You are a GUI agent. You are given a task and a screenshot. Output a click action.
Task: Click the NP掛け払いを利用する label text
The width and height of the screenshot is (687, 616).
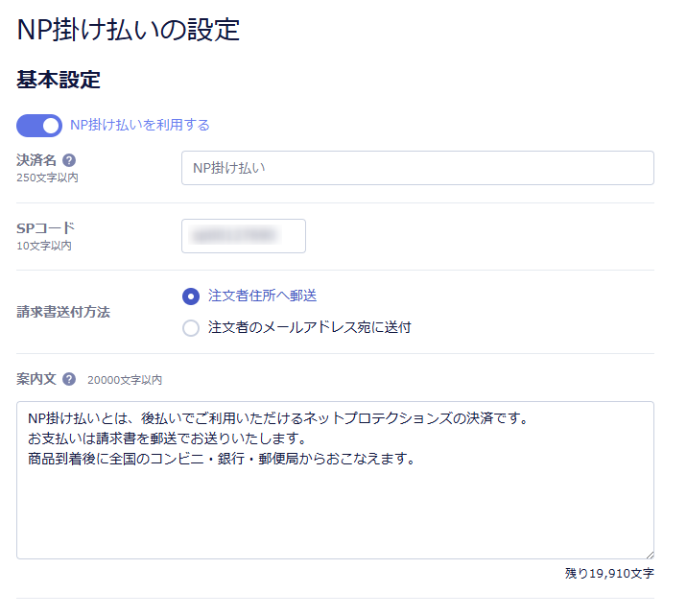pyautogui.click(x=140, y=125)
